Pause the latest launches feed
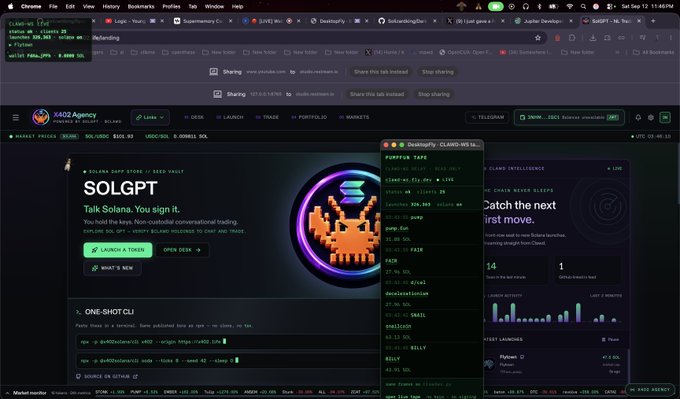This screenshot has height=399, width=680. point(610,340)
